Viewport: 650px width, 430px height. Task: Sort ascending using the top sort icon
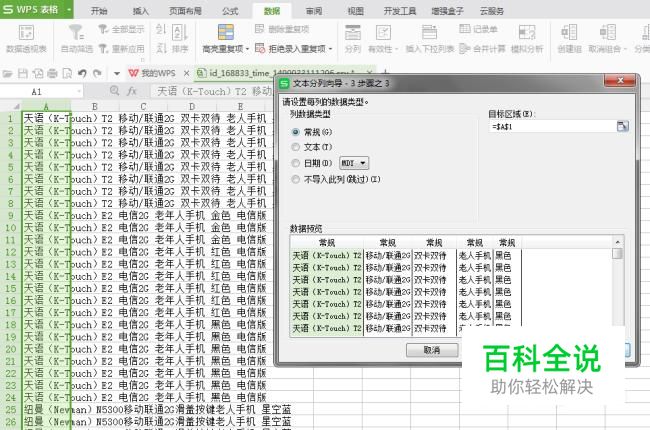tap(161, 29)
